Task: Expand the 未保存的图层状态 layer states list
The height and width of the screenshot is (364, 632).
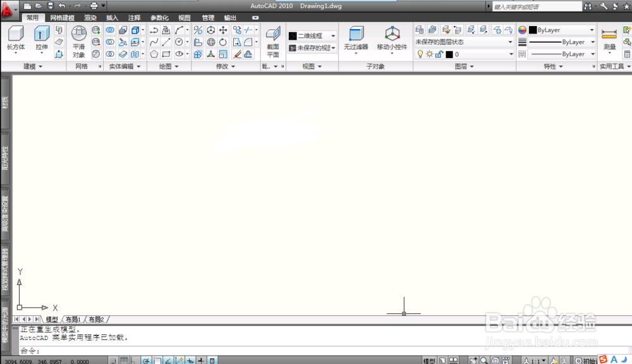Action: [510, 42]
